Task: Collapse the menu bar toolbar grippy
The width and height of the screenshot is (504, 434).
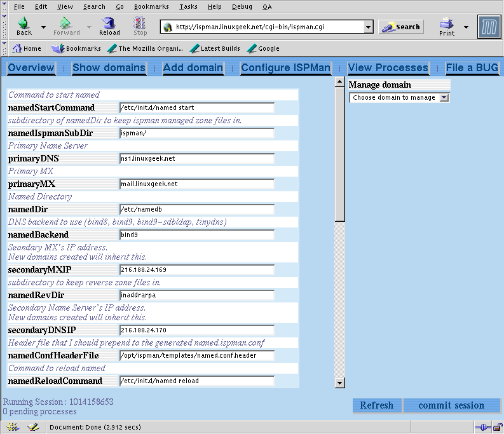Action: (x=4, y=7)
